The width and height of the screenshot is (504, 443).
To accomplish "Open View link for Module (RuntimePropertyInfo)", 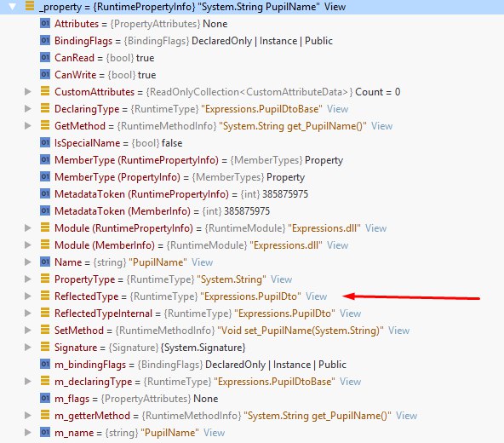I will coord(375,228).
